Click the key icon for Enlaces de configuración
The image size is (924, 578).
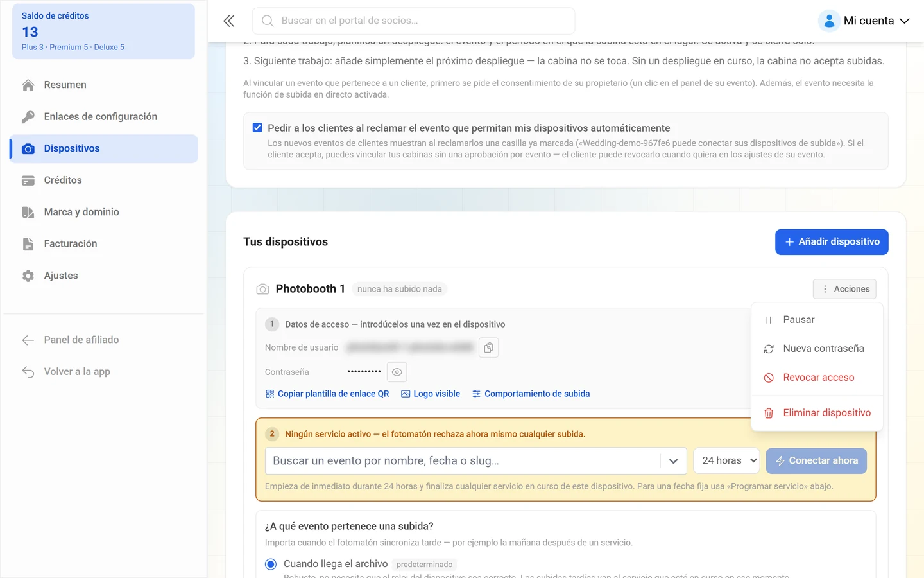pyautogui.click(x=28, y=117)
